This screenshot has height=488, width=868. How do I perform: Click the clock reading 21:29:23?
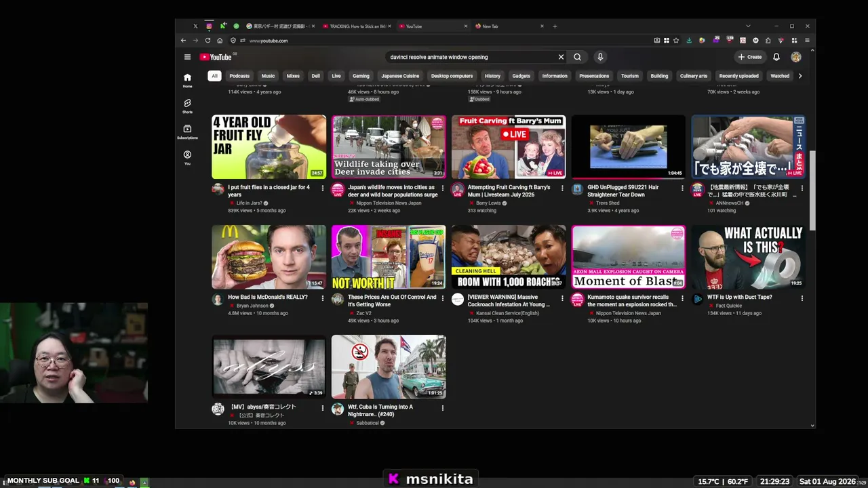click(x=774, y=481)
